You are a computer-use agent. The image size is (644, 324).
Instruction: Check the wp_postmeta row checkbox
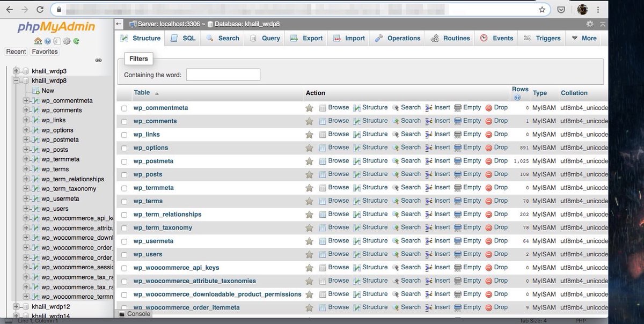pyautogui.click(x=125, y=161)
